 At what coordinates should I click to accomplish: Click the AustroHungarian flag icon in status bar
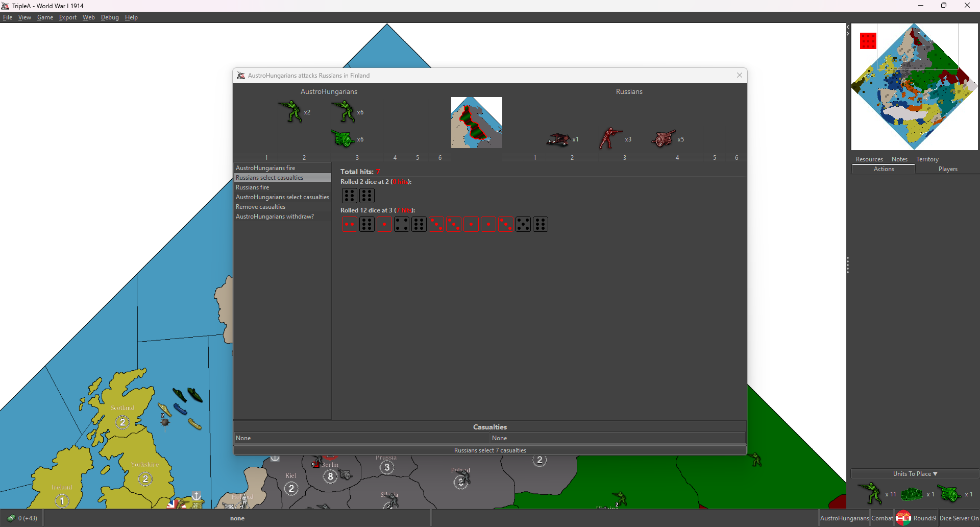click(x=903, y=518)
